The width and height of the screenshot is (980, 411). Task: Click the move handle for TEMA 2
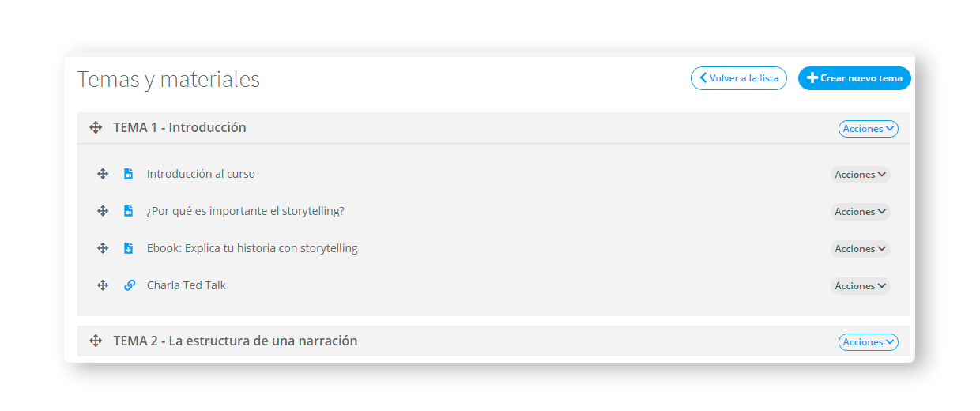point(96,341)
